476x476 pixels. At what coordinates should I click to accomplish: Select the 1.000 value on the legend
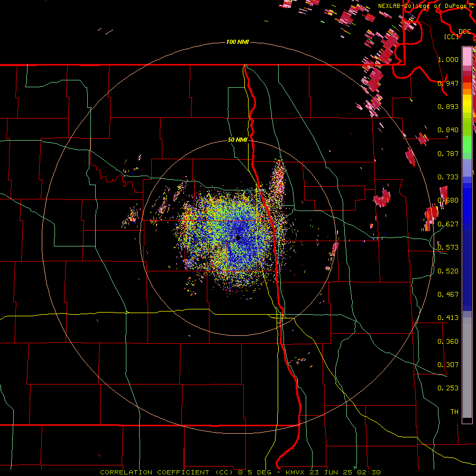[x=448, y=59]
